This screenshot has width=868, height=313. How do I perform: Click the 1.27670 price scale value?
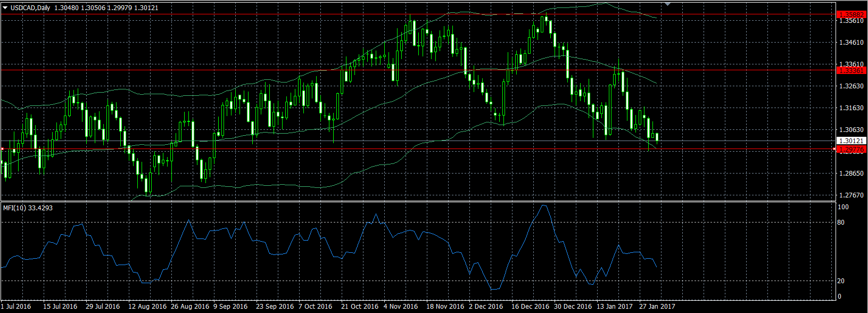tap(850, 195)
